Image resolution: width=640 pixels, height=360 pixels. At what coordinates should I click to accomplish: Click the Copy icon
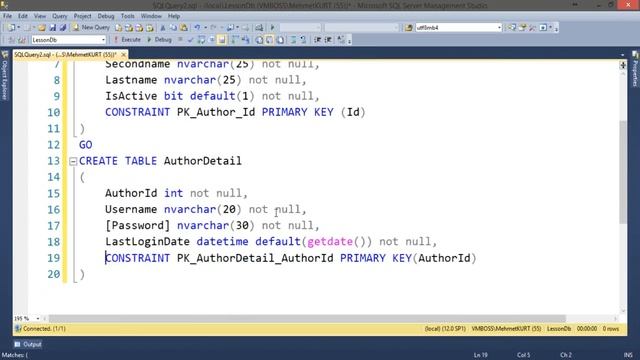click(173, 28)
